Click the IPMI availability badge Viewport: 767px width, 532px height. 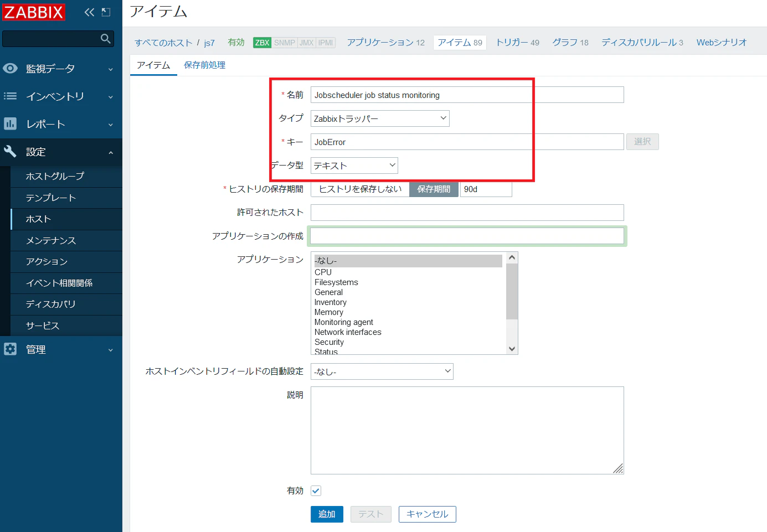[326, 43]
